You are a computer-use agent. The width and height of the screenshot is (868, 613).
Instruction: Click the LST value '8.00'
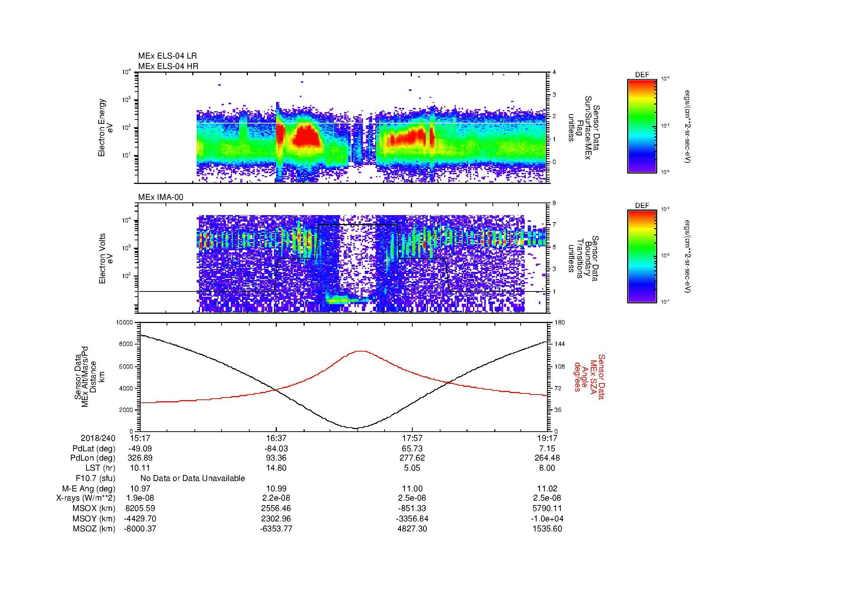click(x=547, y=468)
